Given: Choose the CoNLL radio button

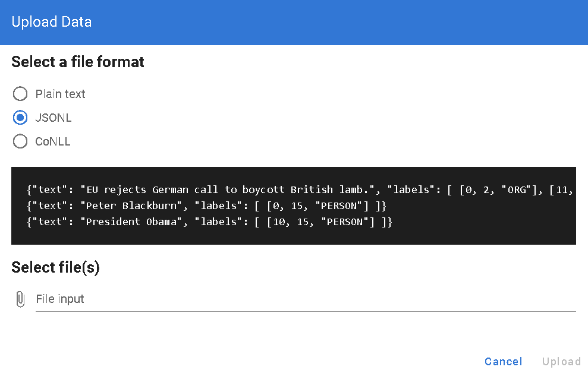Looking at the screenshot, I should pyautogui.click(x=20, y=141).
